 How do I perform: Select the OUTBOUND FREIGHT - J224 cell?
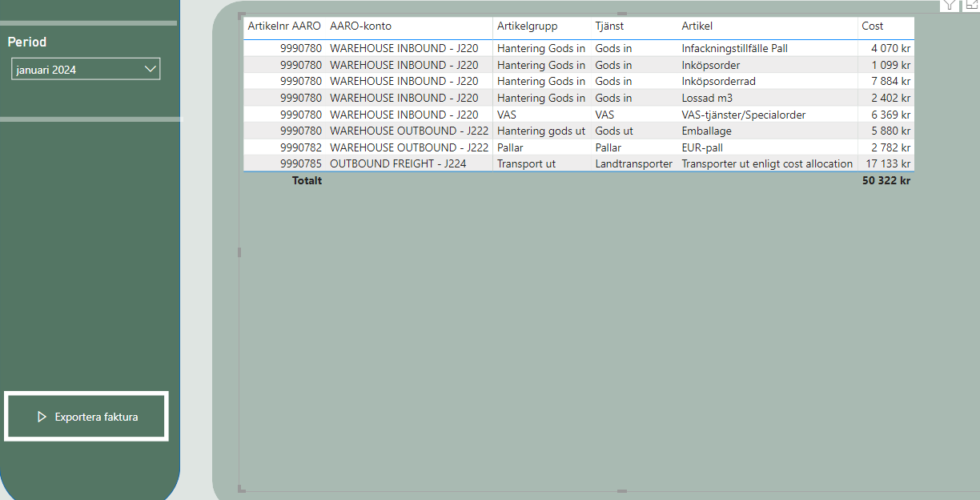pyautogui.click(x=398, y=163)
